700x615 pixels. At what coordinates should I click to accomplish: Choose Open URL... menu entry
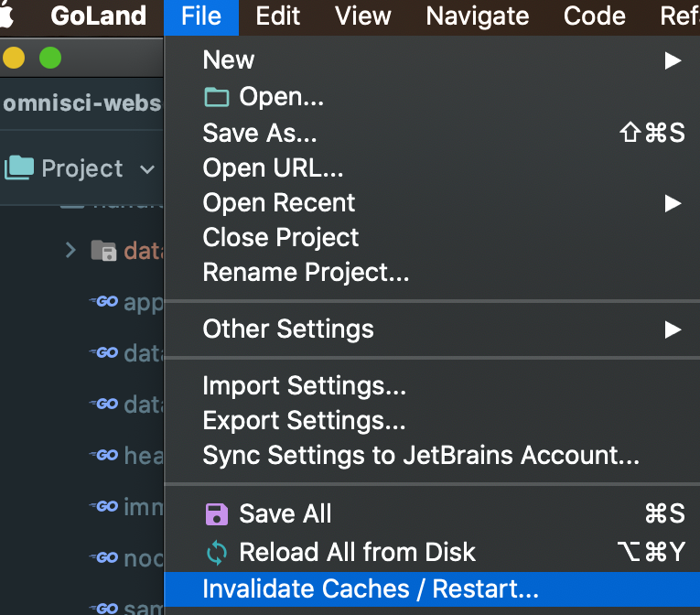432,167
